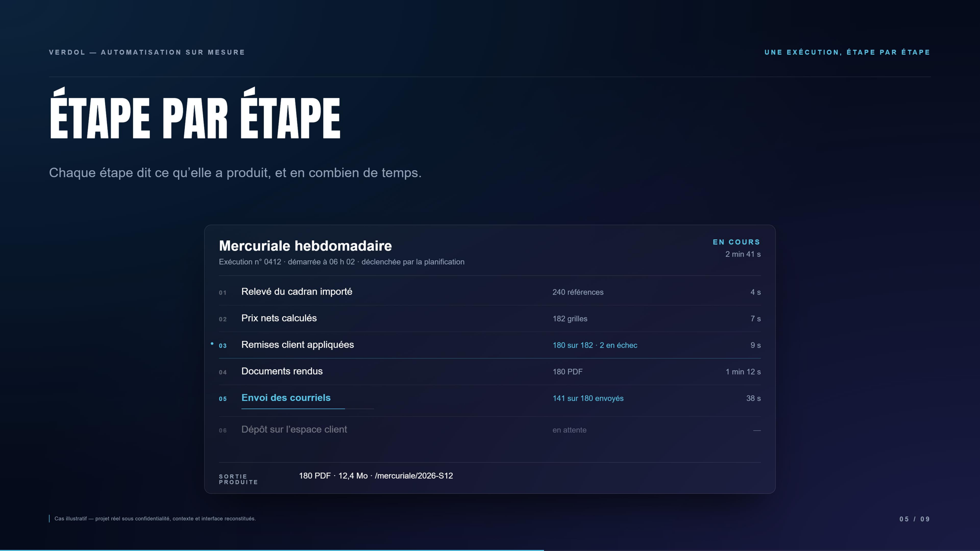The height and width of the screenshot is (551, 980).
Task: Select step 'Remises client appliquées'
Action: pos(297,345)
